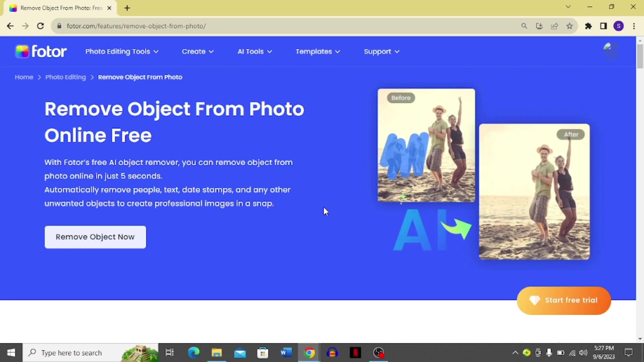Open Netflix from the taskbar

click(355, 353)
